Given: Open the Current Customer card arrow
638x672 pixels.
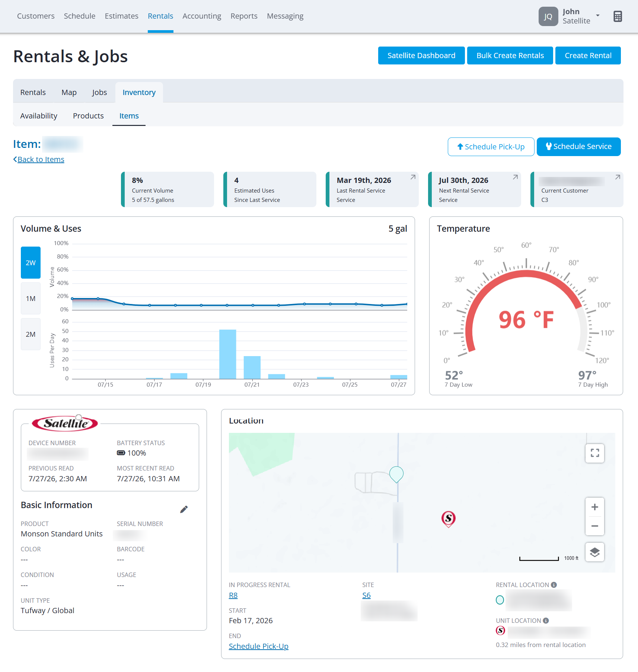Looking at the screenshot, I should click(x=618, y=177).
